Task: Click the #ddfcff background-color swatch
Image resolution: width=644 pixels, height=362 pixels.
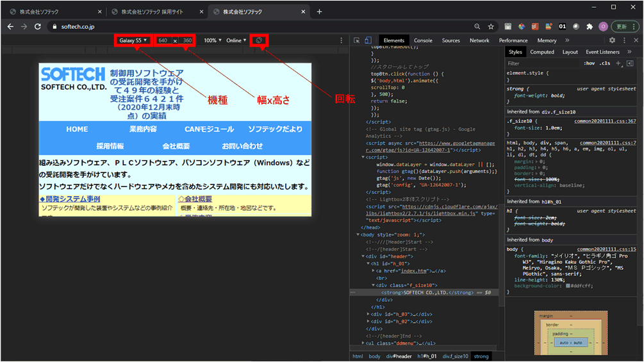Action: (x=568, y=286)
